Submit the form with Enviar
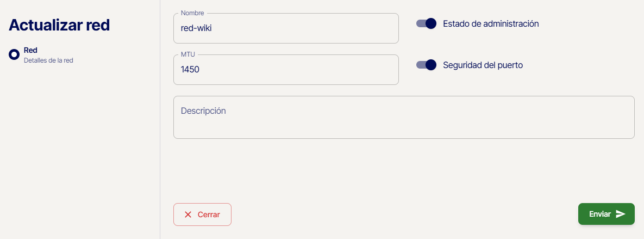Image resolution: width=644 pixels, height=239 pixels. point(606,214)
